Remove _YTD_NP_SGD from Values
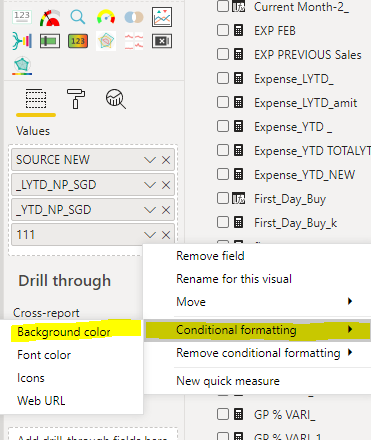The width and height of the screenshot is (371, 440). tap(166, 210)
